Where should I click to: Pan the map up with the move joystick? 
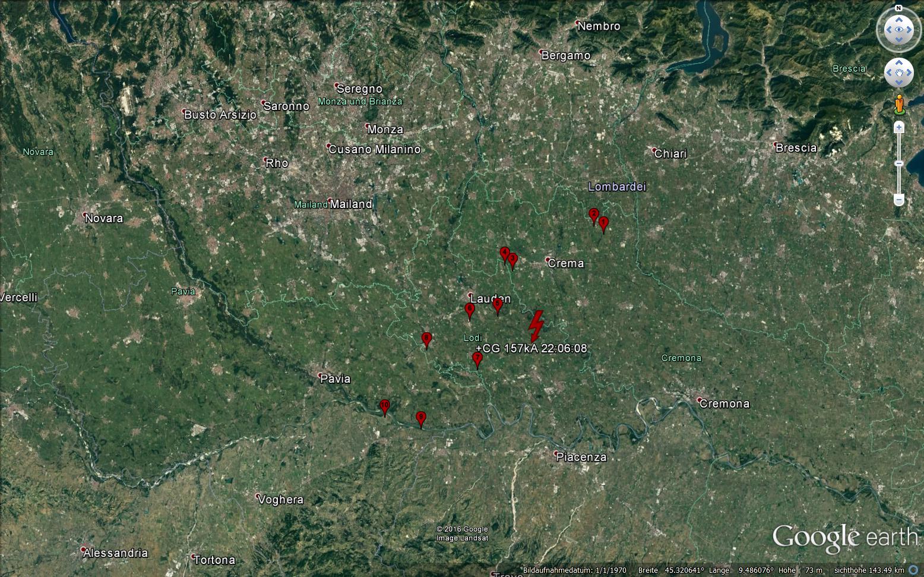click(898, 62)
